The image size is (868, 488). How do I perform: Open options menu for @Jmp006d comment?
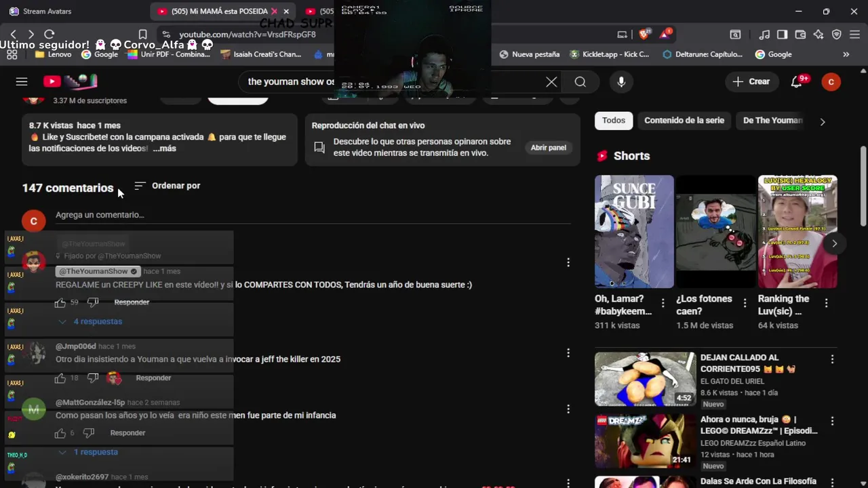(x=568, y=352)
